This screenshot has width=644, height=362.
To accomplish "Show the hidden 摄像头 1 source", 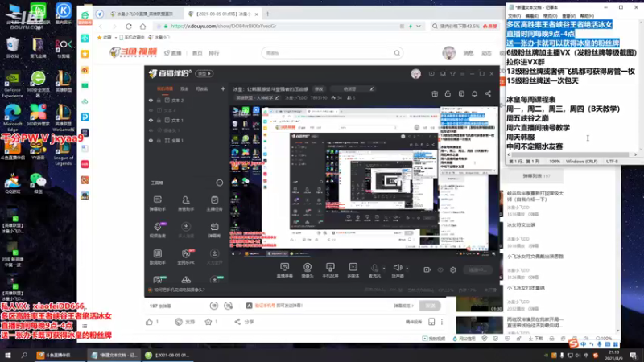I will [x=151, y=130].
